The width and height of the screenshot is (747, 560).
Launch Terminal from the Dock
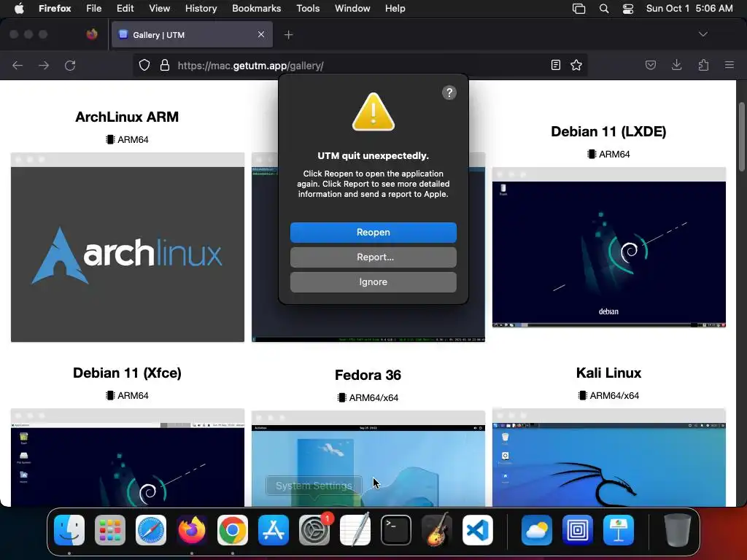[396, 530]
